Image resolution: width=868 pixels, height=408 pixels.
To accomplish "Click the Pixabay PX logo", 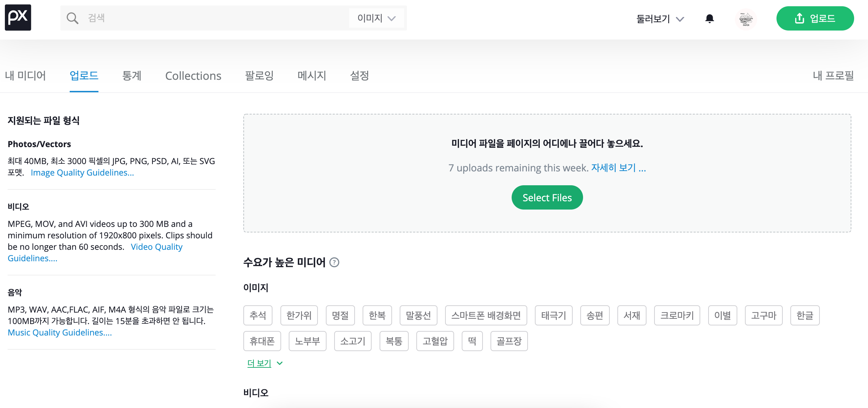I will pos(18,18).
